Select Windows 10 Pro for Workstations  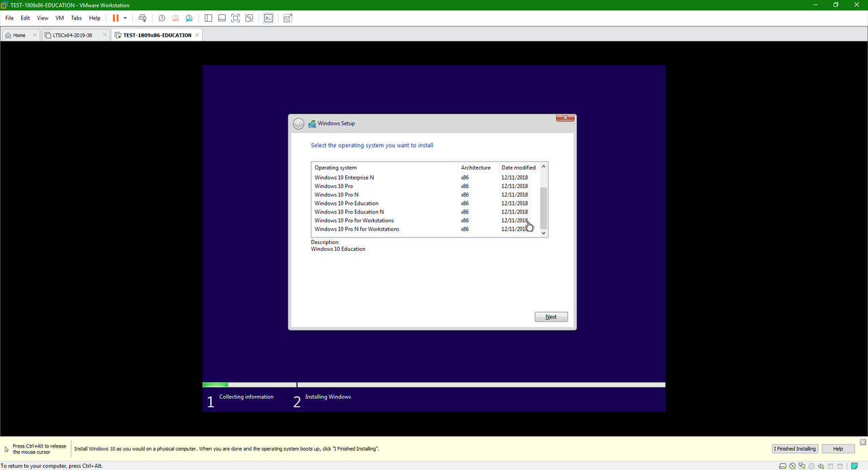click(426, 220)
